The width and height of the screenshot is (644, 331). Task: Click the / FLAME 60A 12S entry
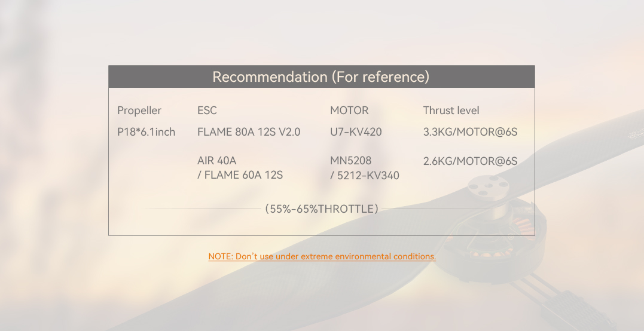[x=240, y=175]
